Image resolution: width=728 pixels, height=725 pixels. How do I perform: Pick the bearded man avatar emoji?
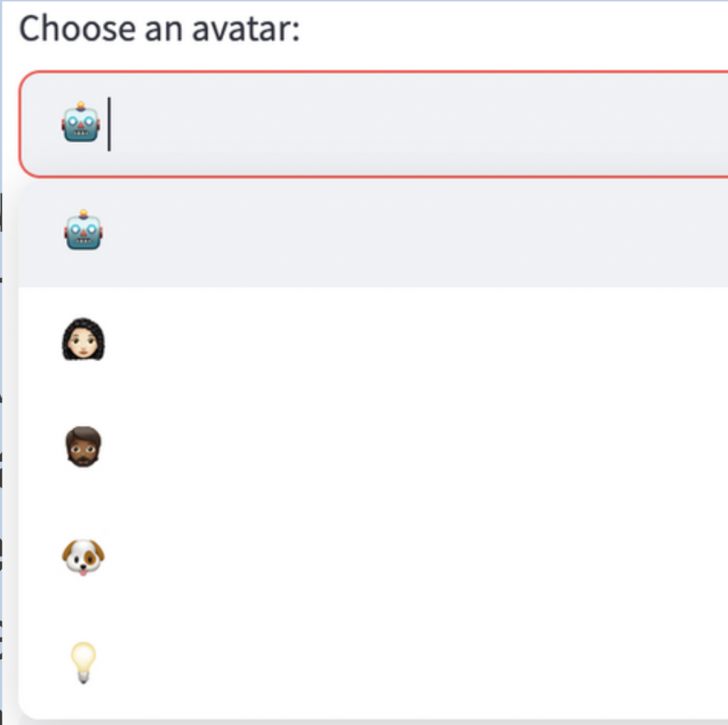(x=83, y=446)
